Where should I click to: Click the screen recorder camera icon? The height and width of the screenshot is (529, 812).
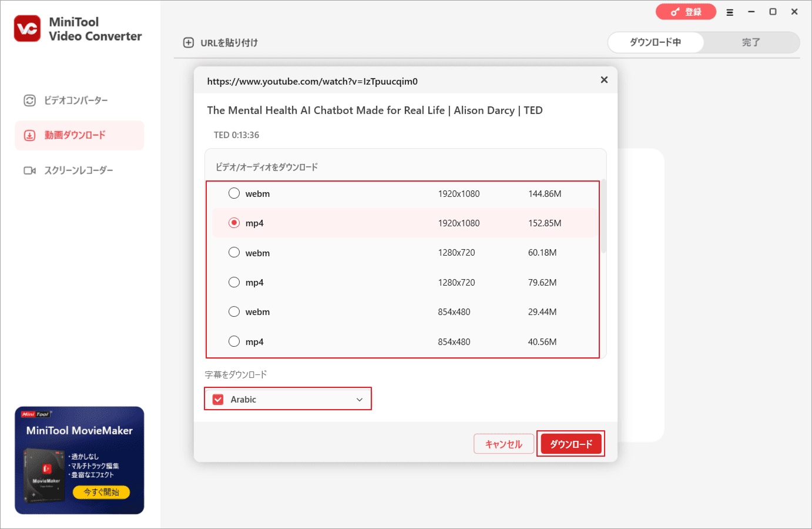[29, 170]
